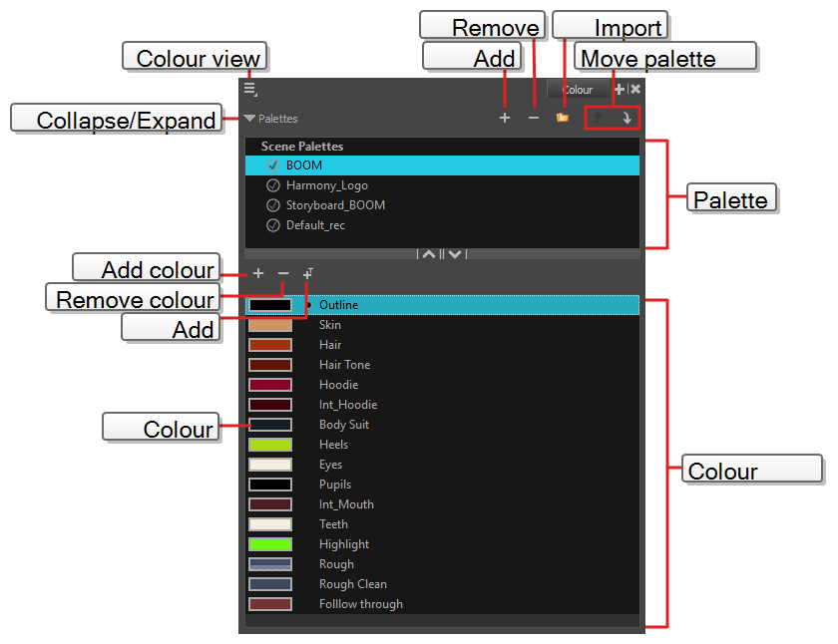Move palette down with arrow icon
The width and height of the screenshot is (838, 644).
[x=627, y=118]
